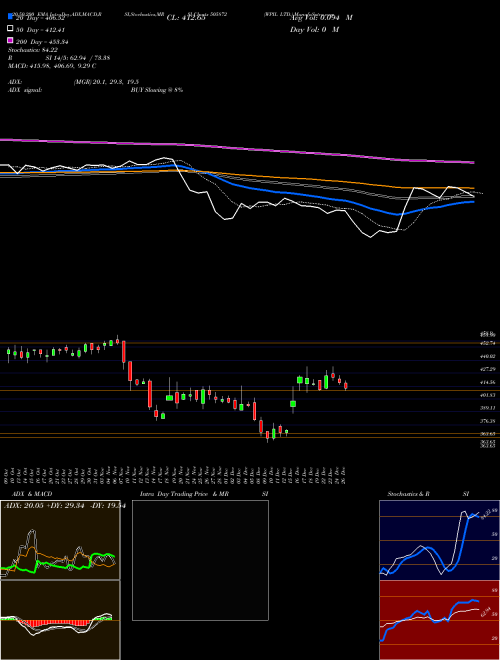The height and width of the screenshot is (660, 500).
Task: Click the ADX indicator chart panel
Action: tap(60, 540)
